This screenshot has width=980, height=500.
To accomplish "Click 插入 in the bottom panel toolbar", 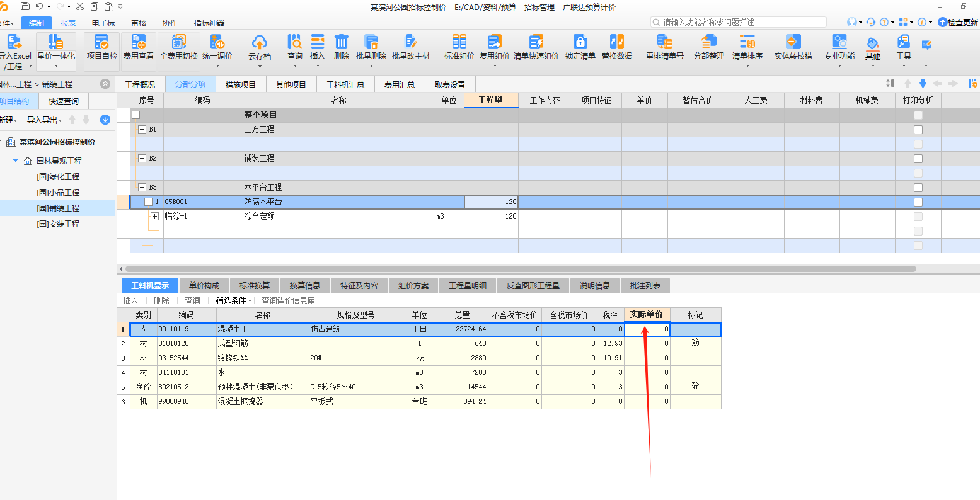I will (130, 301).
